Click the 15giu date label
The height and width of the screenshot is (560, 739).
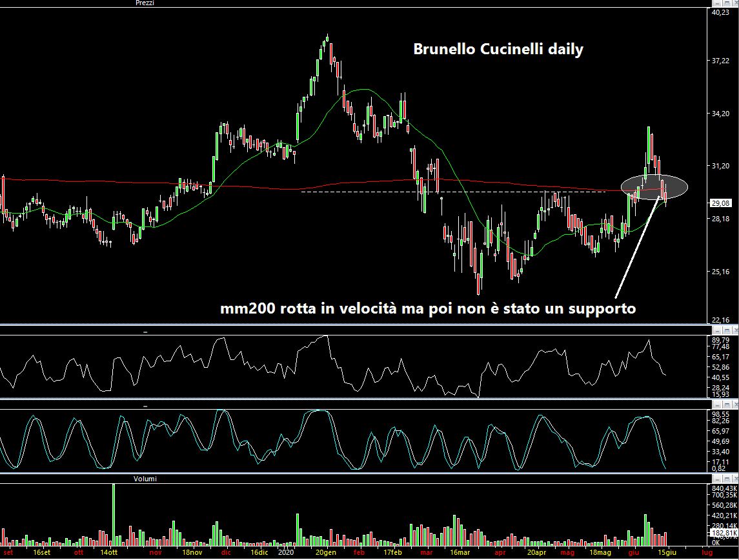click(667, 552)
